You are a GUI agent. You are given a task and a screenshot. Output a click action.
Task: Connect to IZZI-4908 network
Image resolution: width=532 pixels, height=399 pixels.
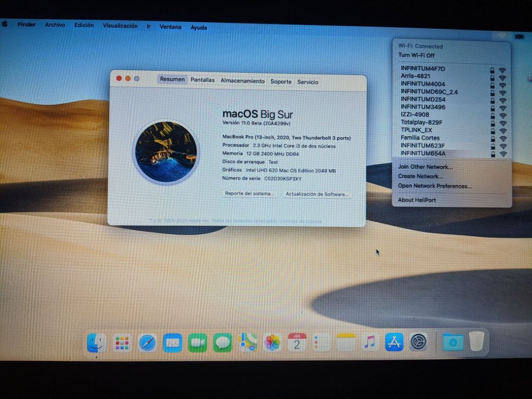[x=452, y=115]
